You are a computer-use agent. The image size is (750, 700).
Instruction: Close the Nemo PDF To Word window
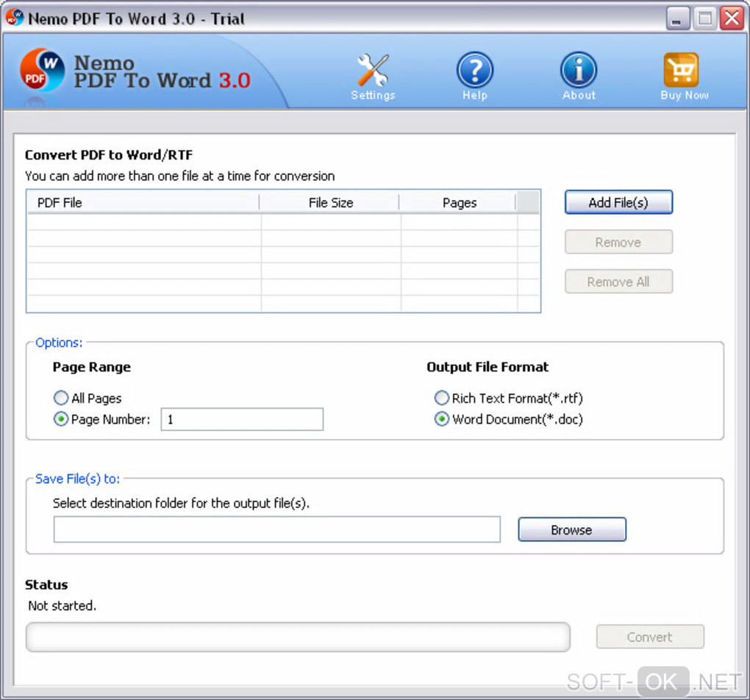[732, 18]
